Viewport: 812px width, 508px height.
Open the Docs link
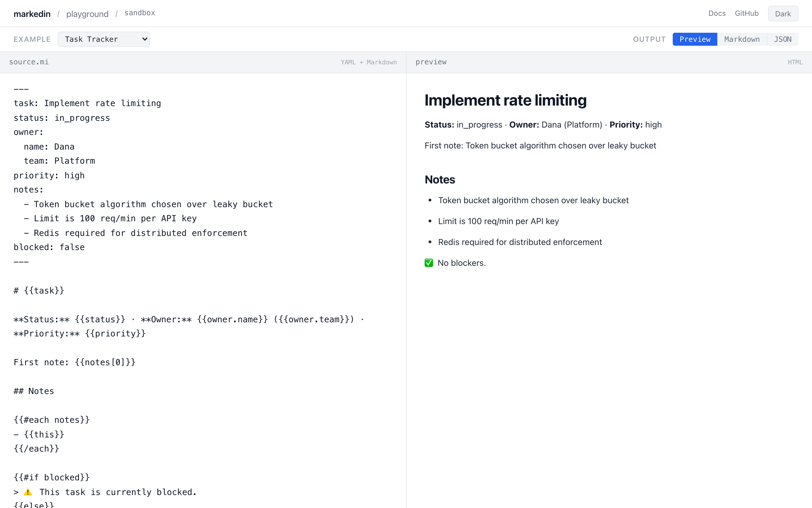717,14
